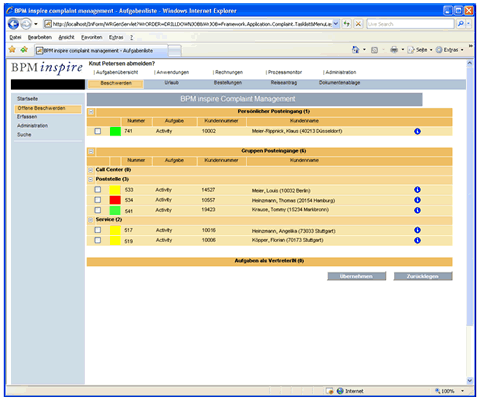The image size is (480, 400).
Task: Open the Ansicht menu
Action: click(66, 37)
